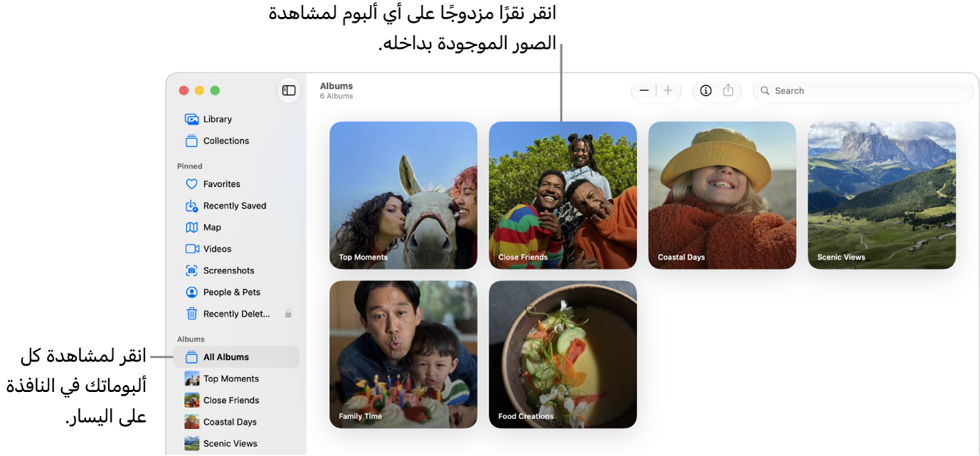
Task: Select the Top Moments album thumbnail
Action: point(403,196)
